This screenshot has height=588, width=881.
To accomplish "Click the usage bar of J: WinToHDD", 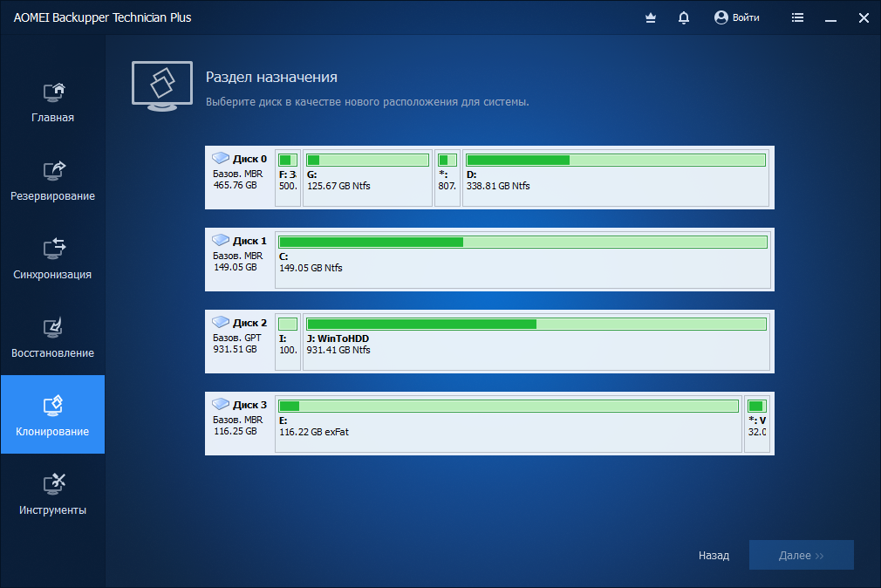I will coord(536,325).
